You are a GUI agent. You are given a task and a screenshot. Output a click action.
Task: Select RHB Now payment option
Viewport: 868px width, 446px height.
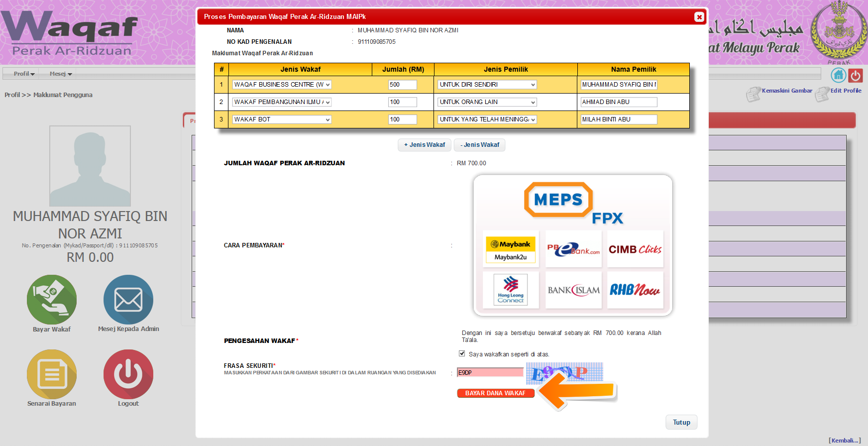pyautogui.click(x=635, y=290)
